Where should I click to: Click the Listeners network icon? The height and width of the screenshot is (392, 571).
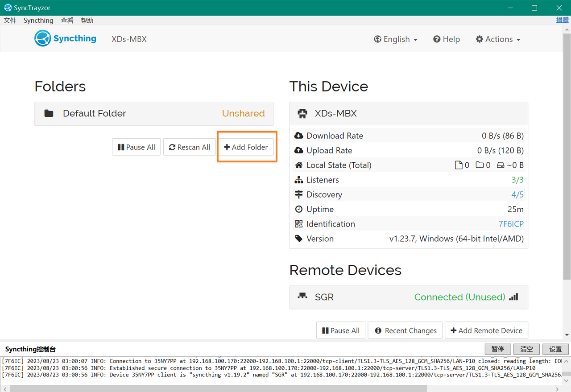[299, 180]
